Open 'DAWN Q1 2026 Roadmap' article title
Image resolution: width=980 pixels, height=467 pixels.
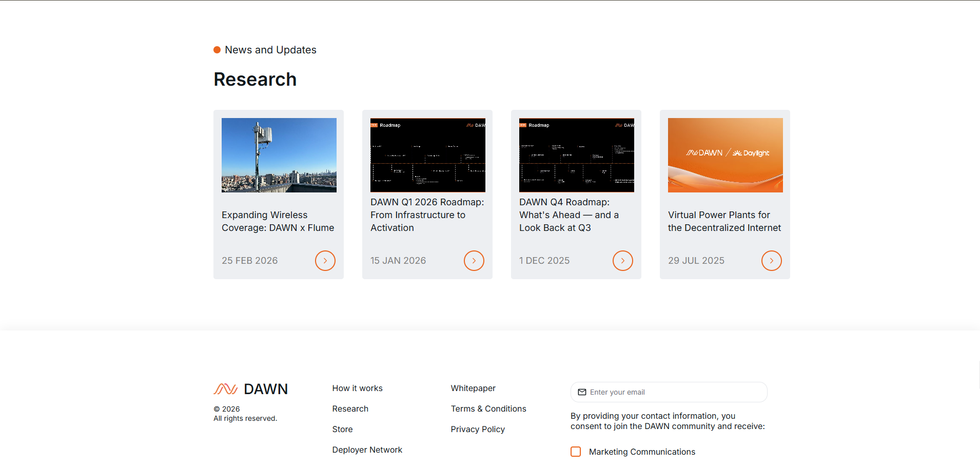coord(427,215)
